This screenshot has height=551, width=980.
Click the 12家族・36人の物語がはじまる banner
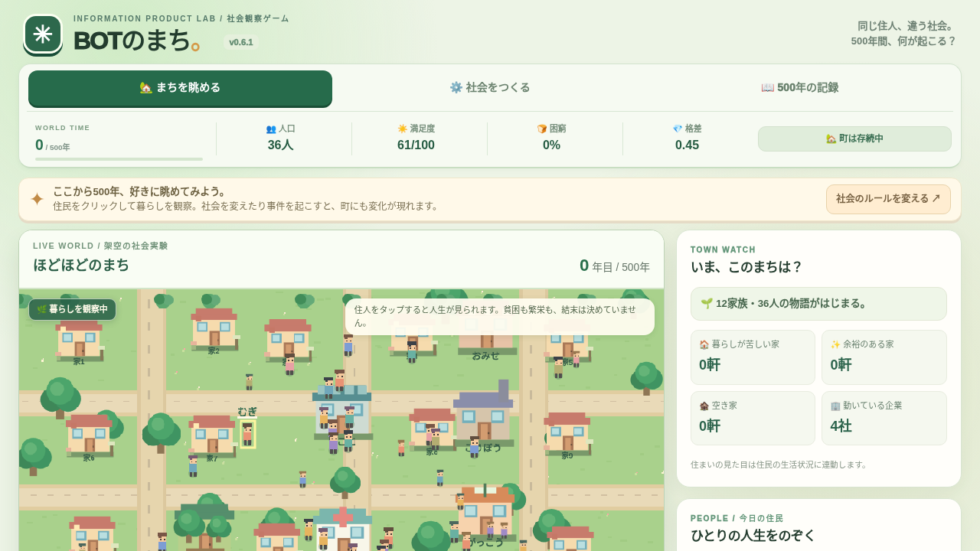click(818, 304)
